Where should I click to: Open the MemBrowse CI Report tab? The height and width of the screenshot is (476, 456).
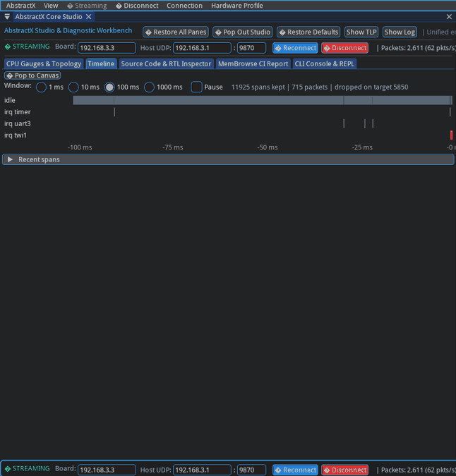click(253, 63)
